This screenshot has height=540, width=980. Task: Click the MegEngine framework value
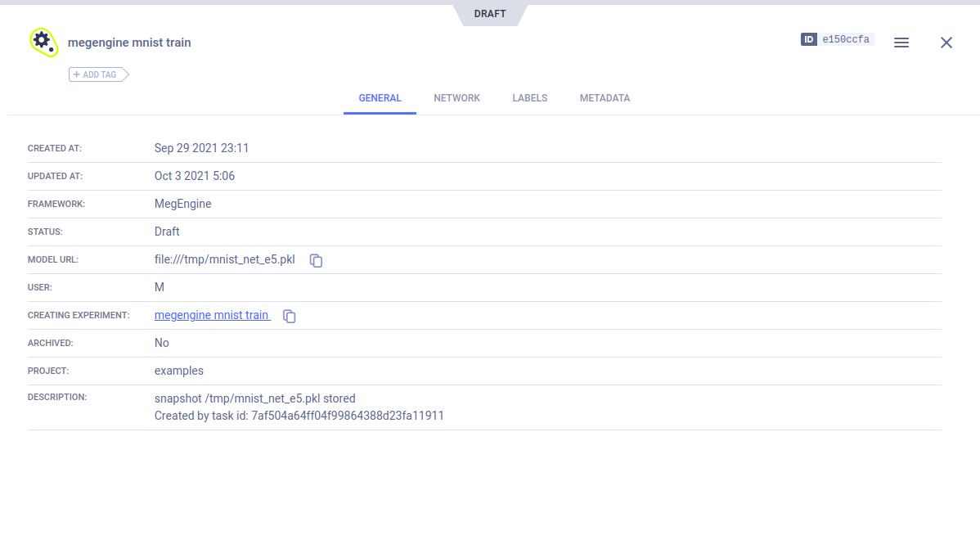(182, 204)
